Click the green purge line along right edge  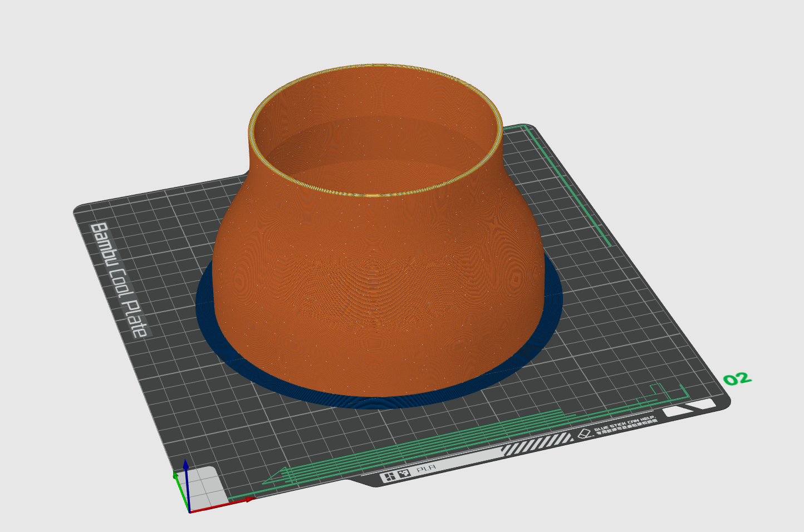point(569,183)
